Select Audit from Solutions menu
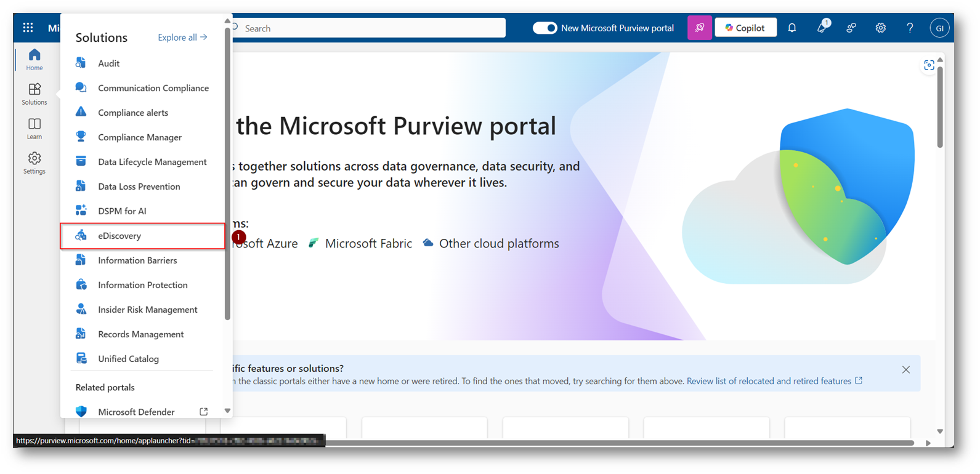980x474 pixels. [143, 63]
